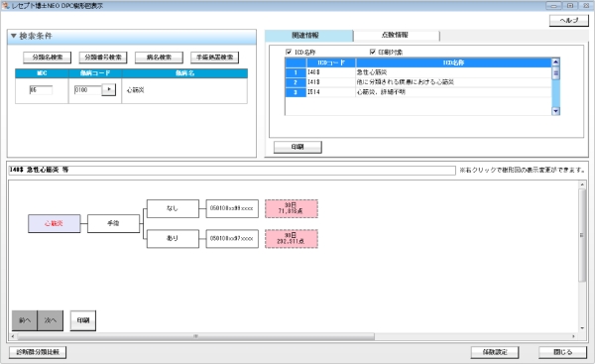This screenshot has width=595, height=364.
Task: Select ICD row 1 急性心筋炎
Action: click(418, 72)
